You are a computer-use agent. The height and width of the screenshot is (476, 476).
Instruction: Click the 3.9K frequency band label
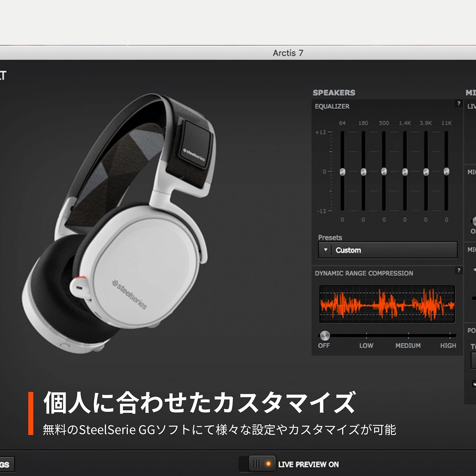point(426,123)
